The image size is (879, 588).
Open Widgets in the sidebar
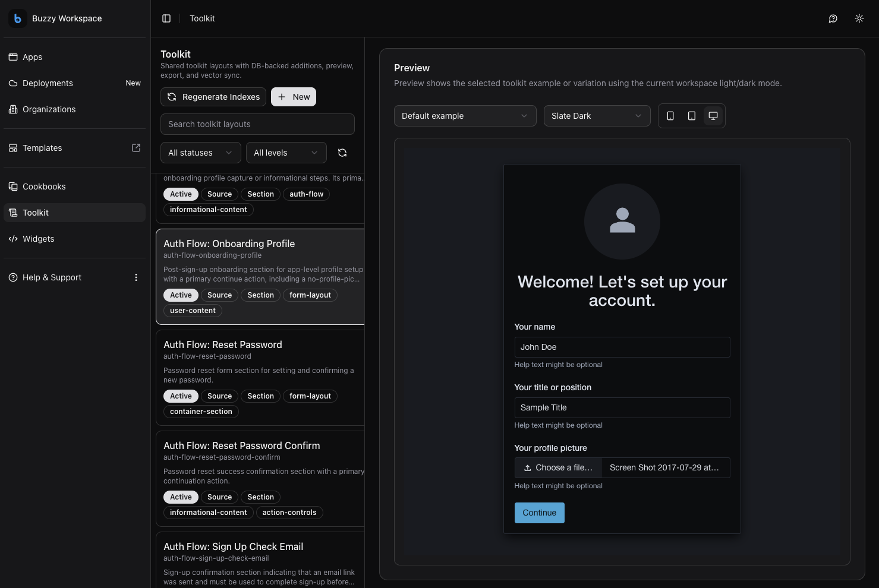pyautogui.click(x=74, y=239)
